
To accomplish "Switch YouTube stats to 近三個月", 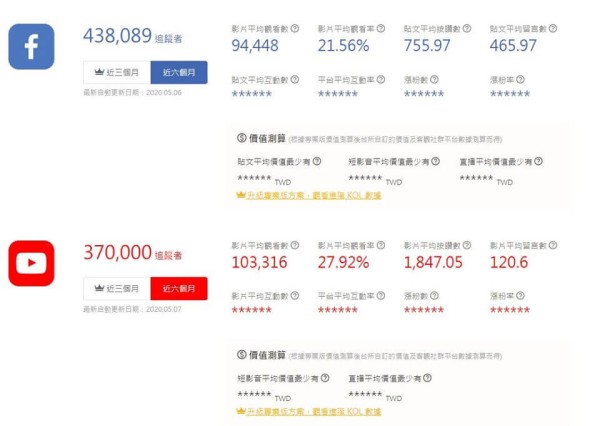I will pyautogui.click(x=117, y=289).
